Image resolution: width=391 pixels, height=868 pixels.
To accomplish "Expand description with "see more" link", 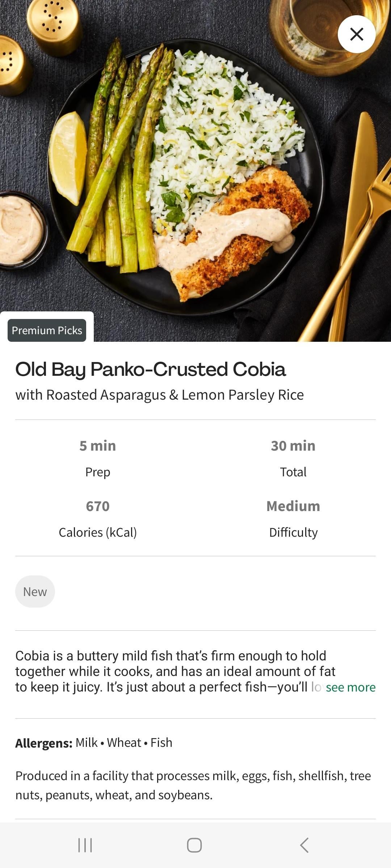I will click(x=350, y=687).
